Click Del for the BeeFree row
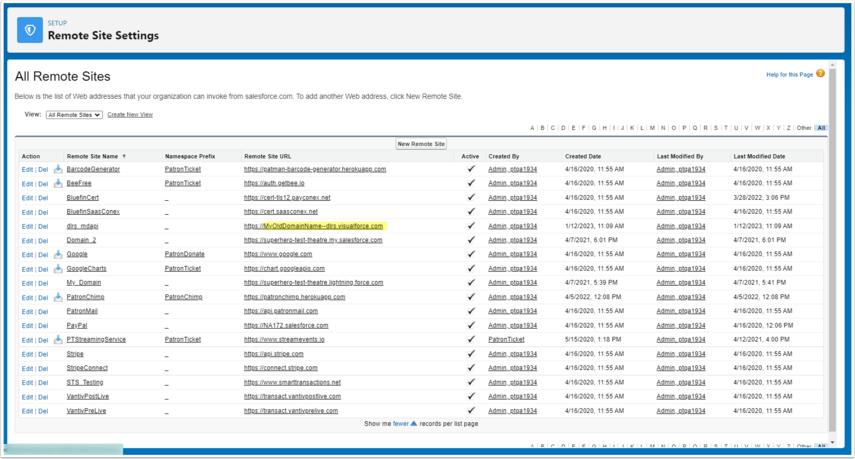 click(43, 184)
